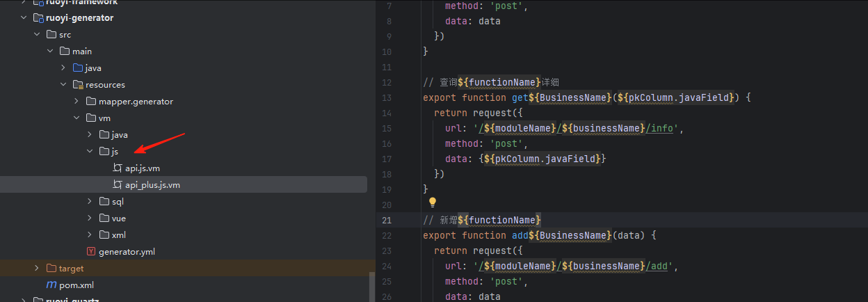The height and width of the screenshot is (302, 868).
Task: Collapse the js folder chevron
Action: pyautogui.click(x=90, y=152)
